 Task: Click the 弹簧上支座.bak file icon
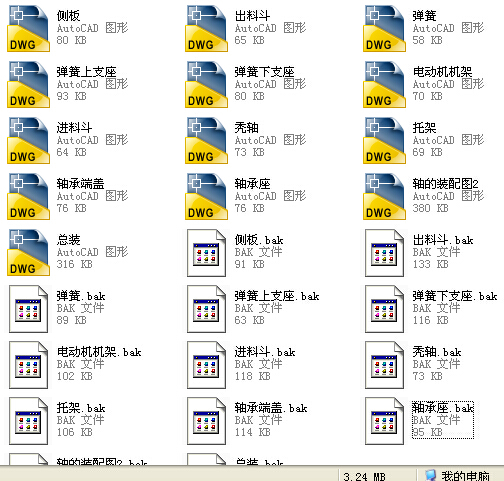pyautogui.click(x=206, y=309)
